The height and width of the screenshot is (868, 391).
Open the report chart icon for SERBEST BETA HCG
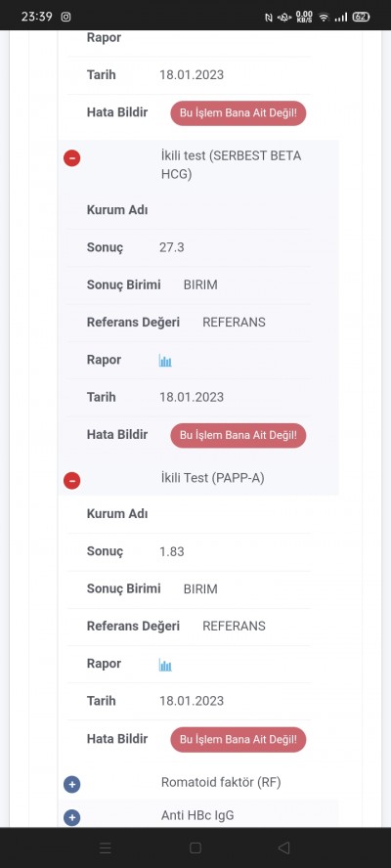pyautogui.click(x=165, y=361)
